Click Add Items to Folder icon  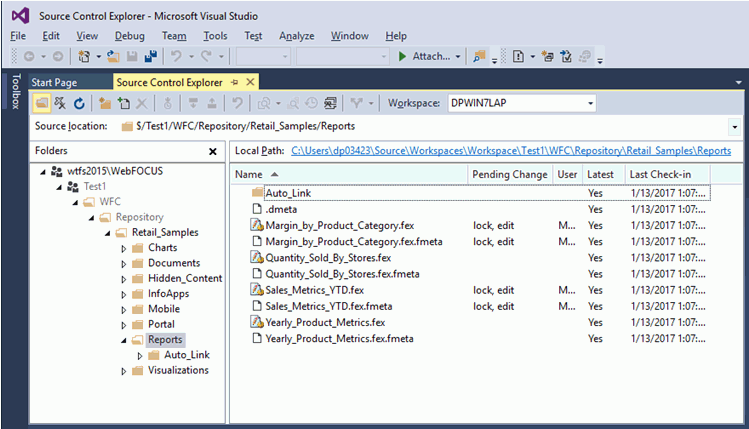pyautogui.click(x=124, y=103)
